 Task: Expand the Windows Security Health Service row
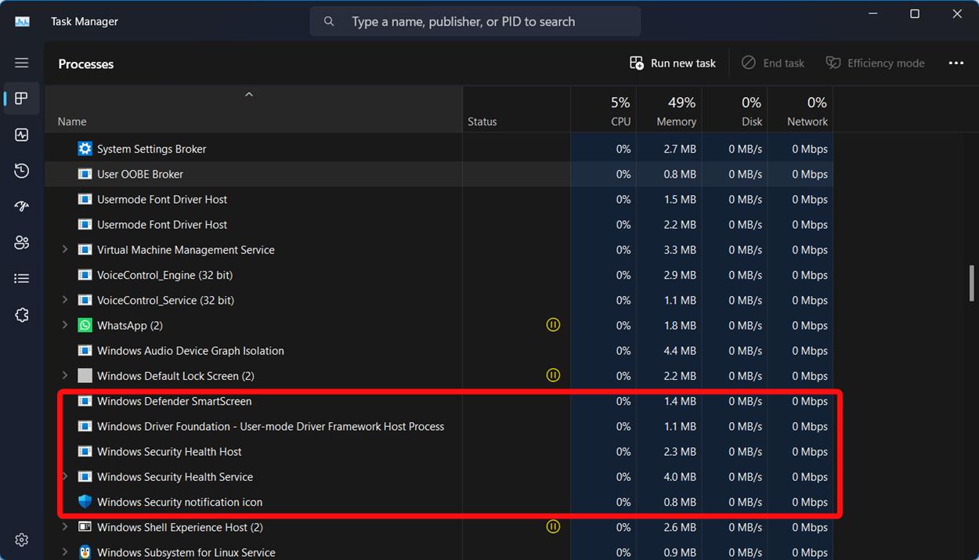pyautogui.click(x=65, y=476)
